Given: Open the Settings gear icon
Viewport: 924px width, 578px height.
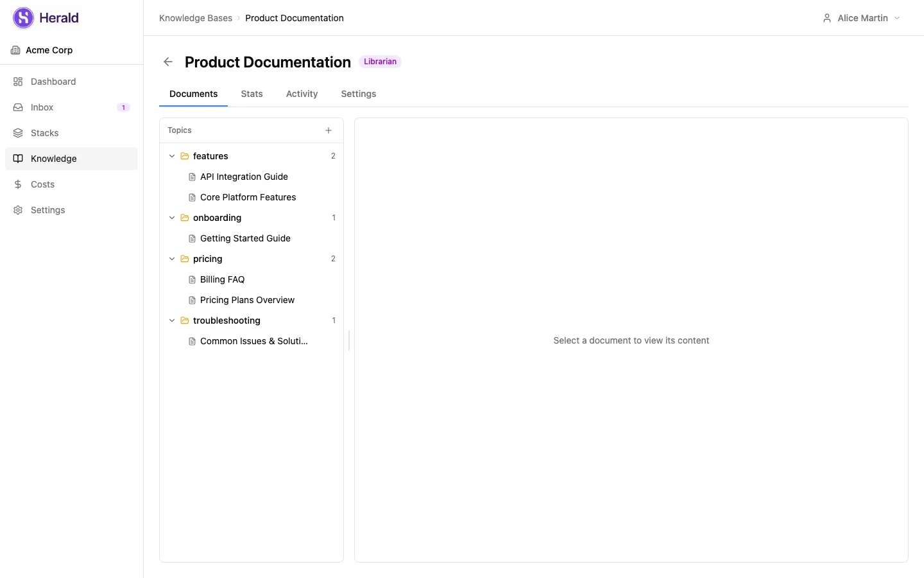Looking at the screenshot, I should point(18,210).
